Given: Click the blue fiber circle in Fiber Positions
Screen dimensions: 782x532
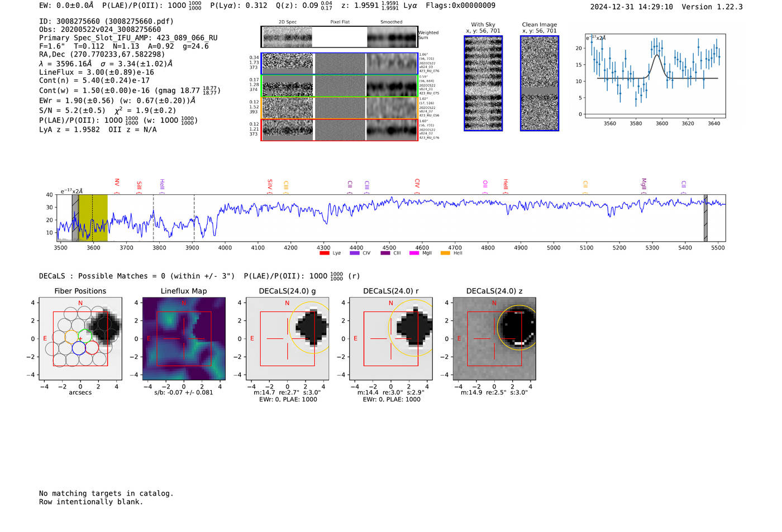Looking at the screenshot, I should click(79, 348).
